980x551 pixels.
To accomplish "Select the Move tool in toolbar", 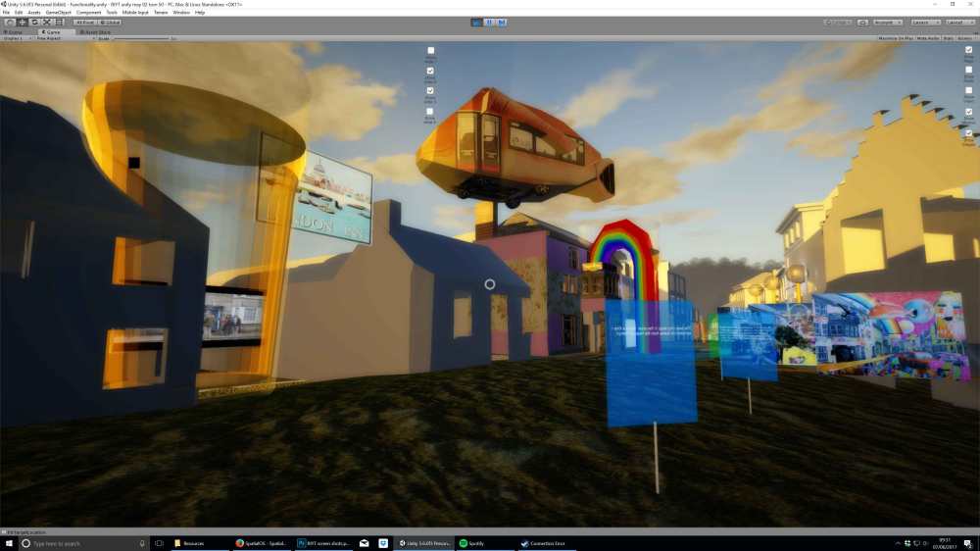I will 23,22.
